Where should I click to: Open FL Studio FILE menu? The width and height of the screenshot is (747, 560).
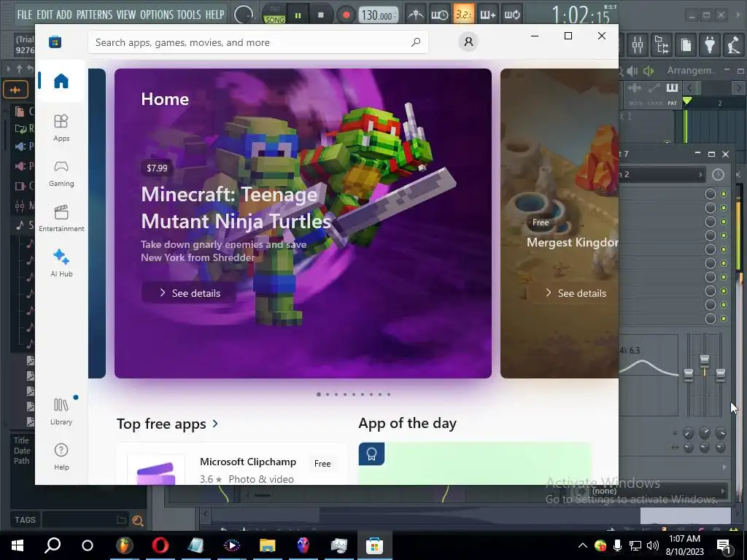pos(25,15)
